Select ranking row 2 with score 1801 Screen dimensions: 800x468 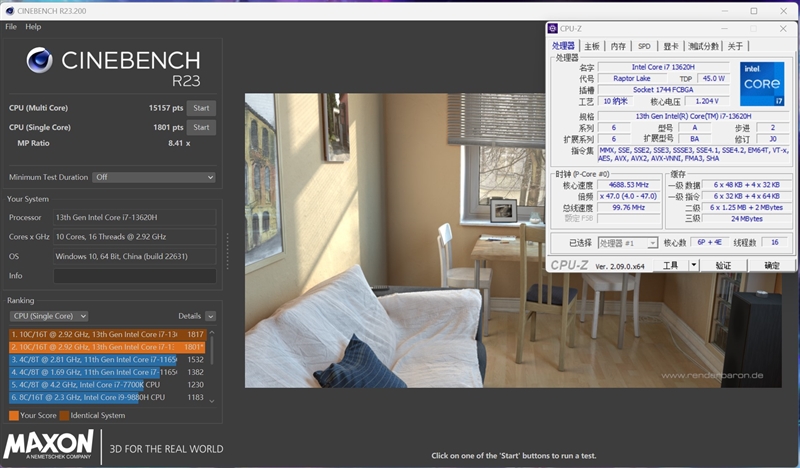click(107, 347)
